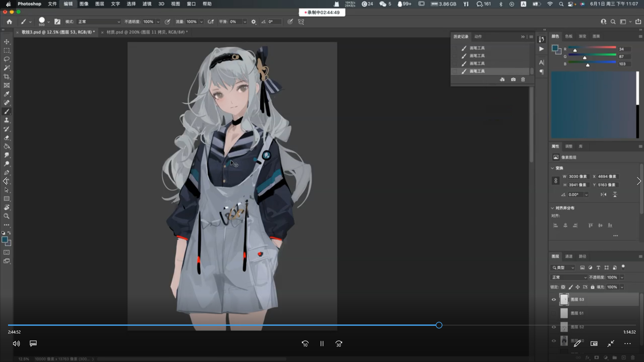Exit fullscreen video view

[x=611, y=344]
